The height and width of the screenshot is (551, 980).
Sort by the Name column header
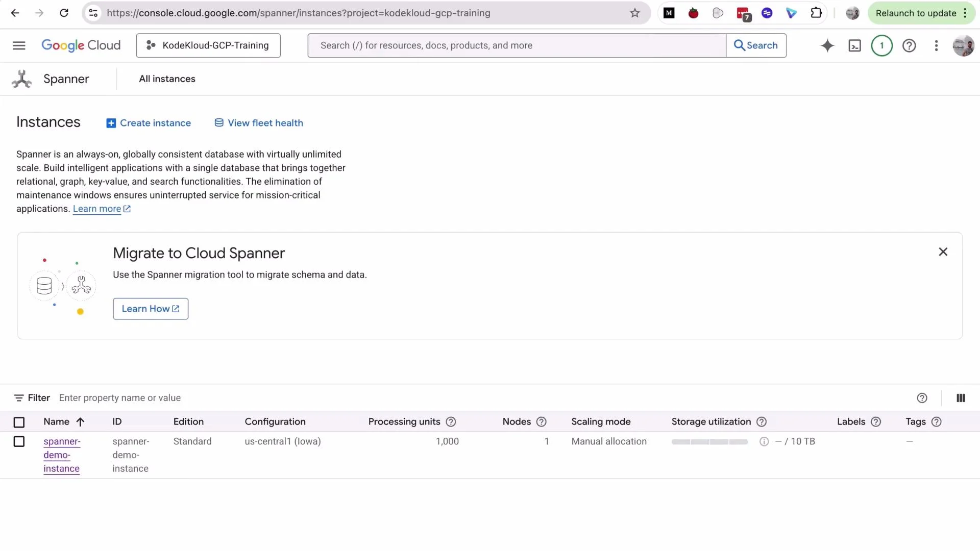coord(57,422)
